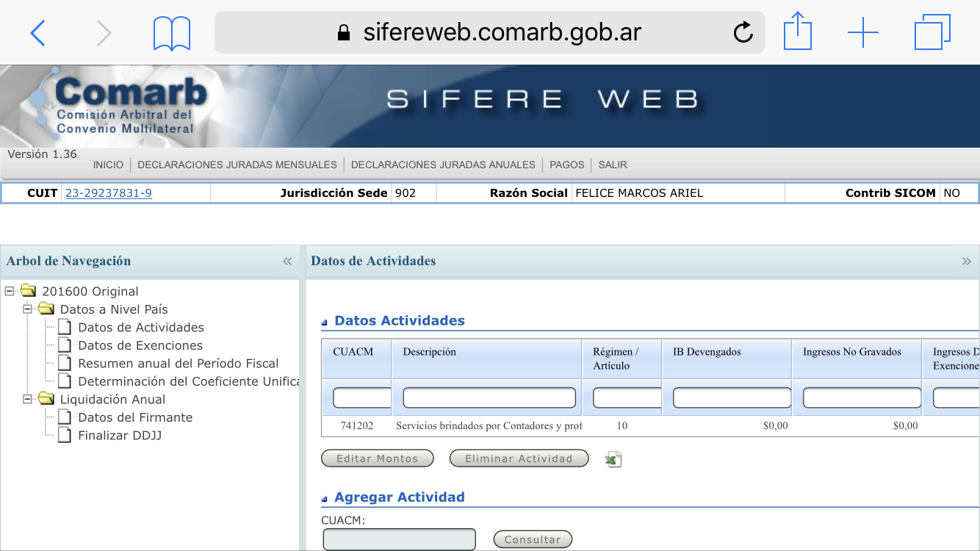This screenshot has width=980, height=551.
Task: Go to PAGOS menu item
Action: point(566,165)
